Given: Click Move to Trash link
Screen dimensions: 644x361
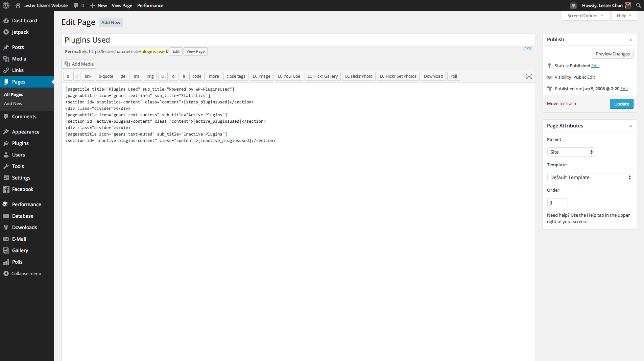Looking at the screenshot, I should pyautogui.click(x=562, y=104).
